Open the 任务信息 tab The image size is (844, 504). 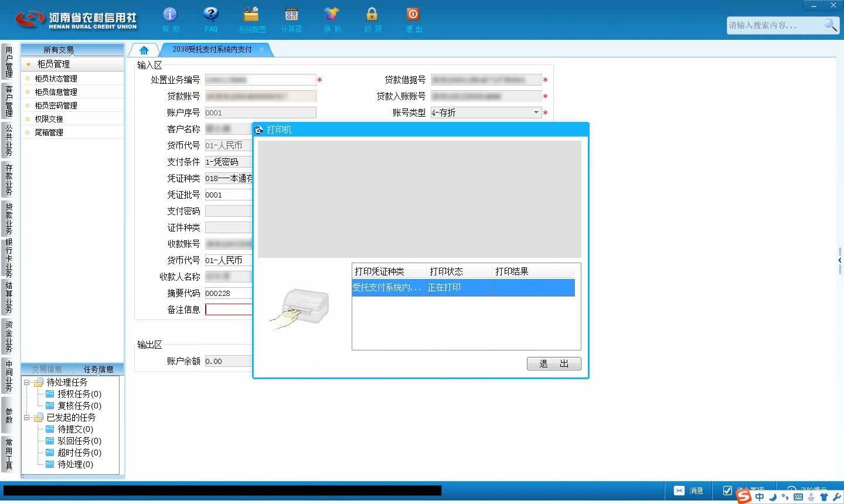(x=98, y=369)
